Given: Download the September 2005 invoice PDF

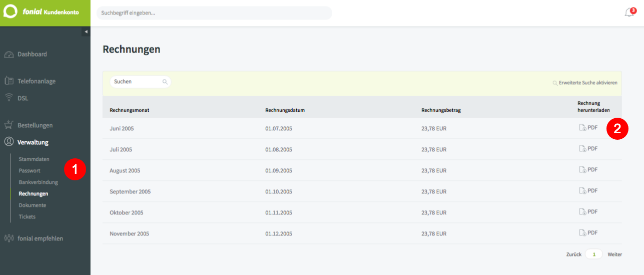Looking at the screenshot, I should click(x=588, y=191).
